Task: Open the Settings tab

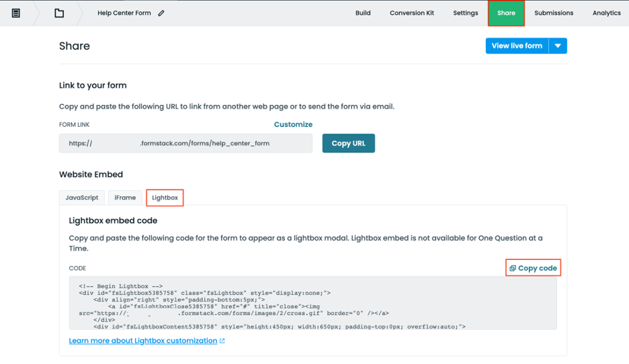Action: [465, 13]
